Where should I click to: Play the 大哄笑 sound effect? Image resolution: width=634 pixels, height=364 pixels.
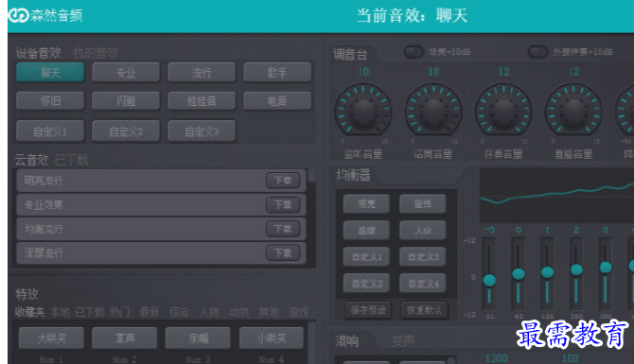(x=51, y=338)
